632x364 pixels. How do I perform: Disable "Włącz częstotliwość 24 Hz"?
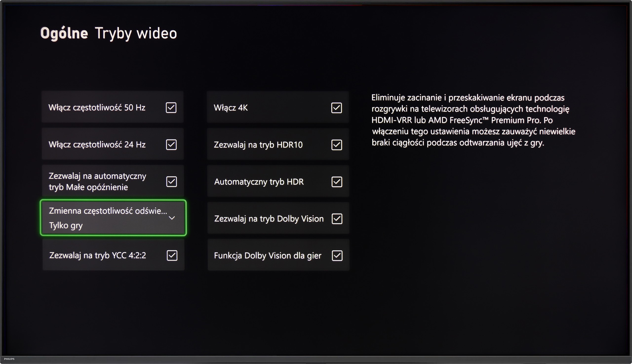[x=171, y=144]
